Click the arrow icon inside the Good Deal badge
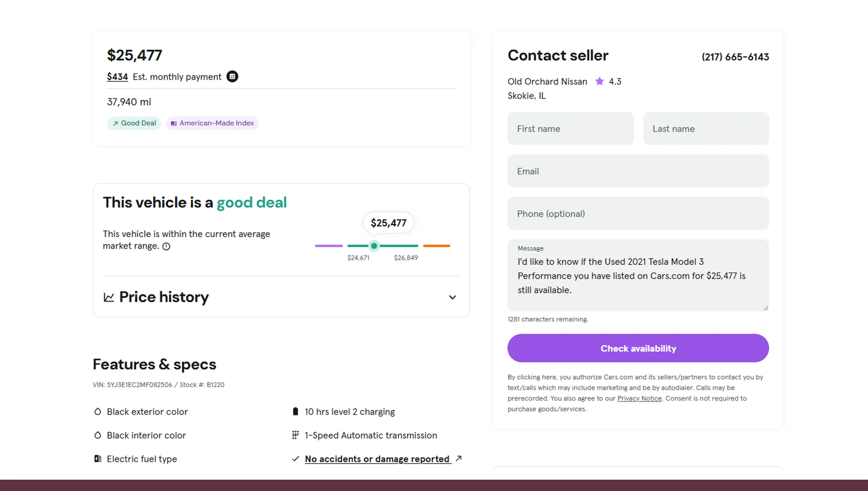The image size is (868, 491). (115, 123)
